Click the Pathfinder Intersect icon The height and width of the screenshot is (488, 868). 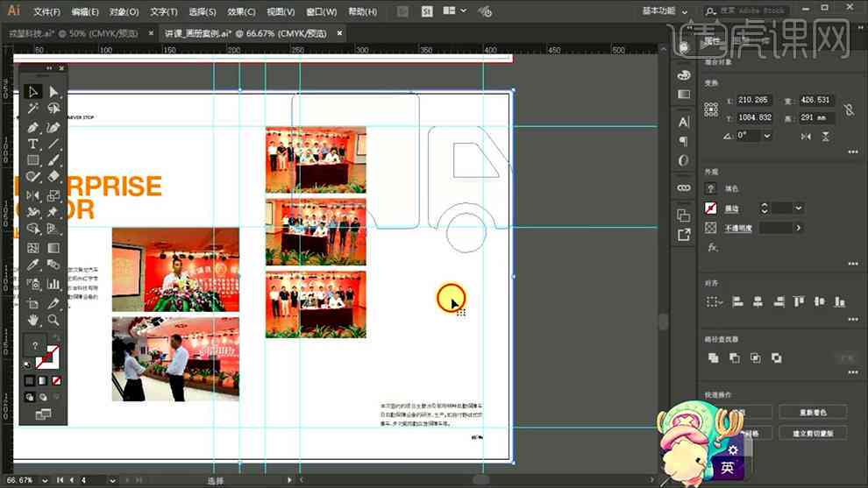coord(756,358)
